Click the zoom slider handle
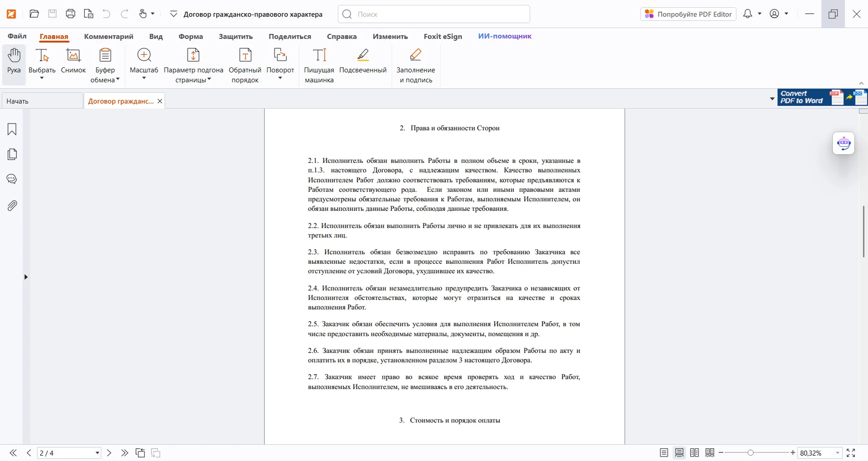The width and height of the screenshot is (868, 461). tap(751, 453)
